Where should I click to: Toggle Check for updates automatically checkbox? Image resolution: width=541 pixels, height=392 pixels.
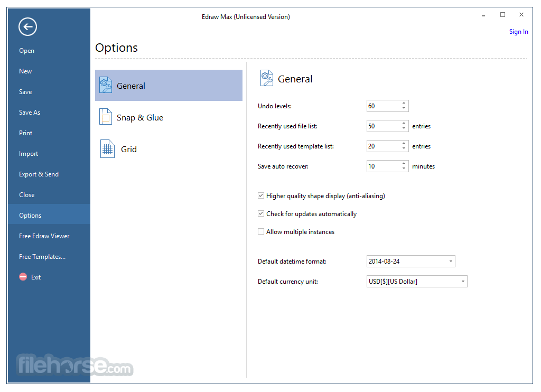coord(261,213)
